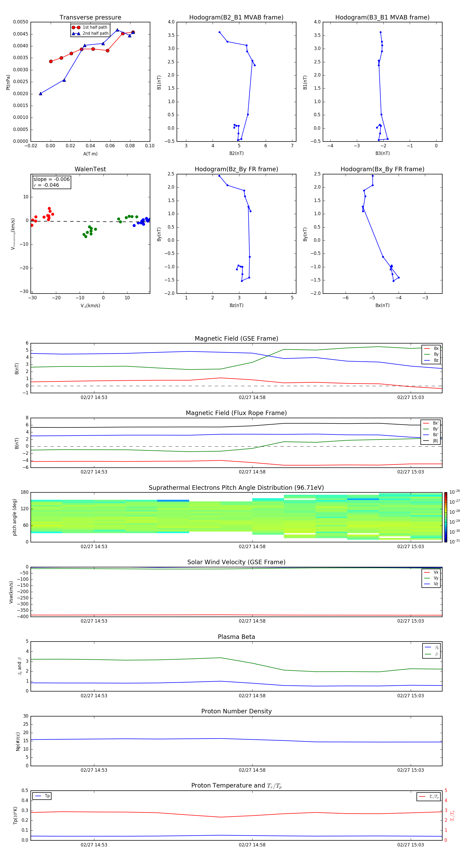The width and height of the screenshot is (473, 868).
Task: Click the "Tp(10⁶K)" y-axis label
Action: 16,815
